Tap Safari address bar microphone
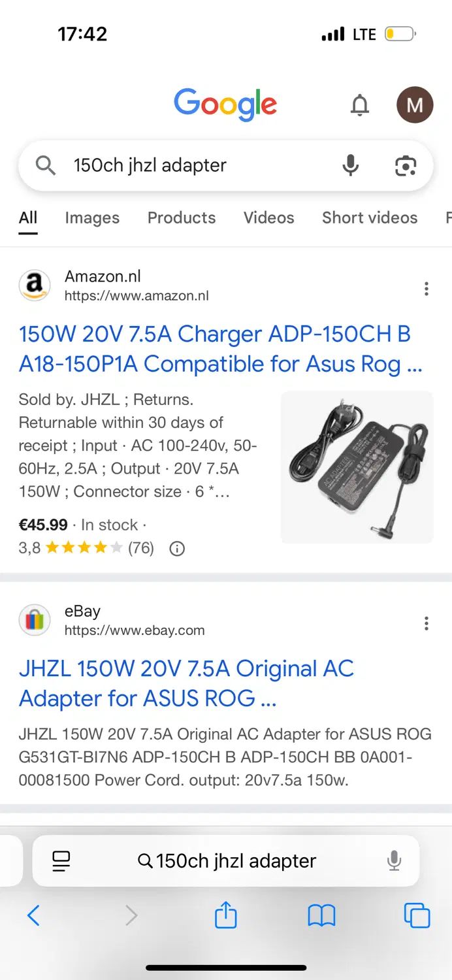 point(394,861)
